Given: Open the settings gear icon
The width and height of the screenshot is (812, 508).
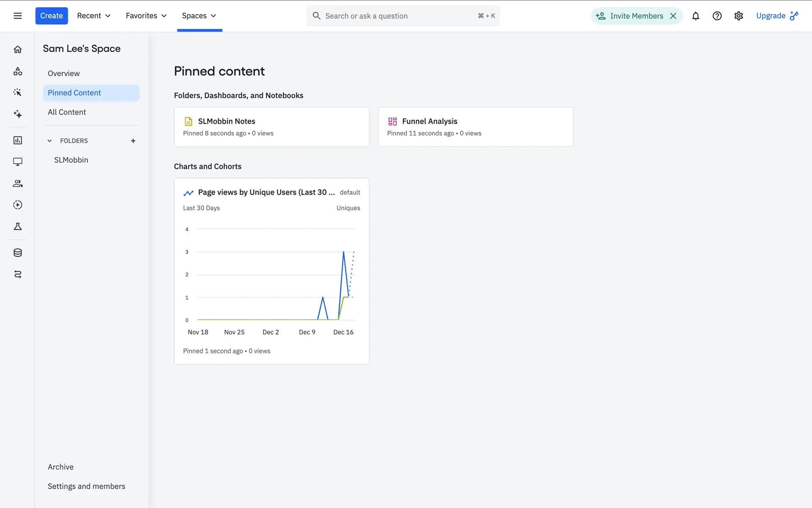Looking at the screenshot, I should pyautogui.click(x=738, y=16).
